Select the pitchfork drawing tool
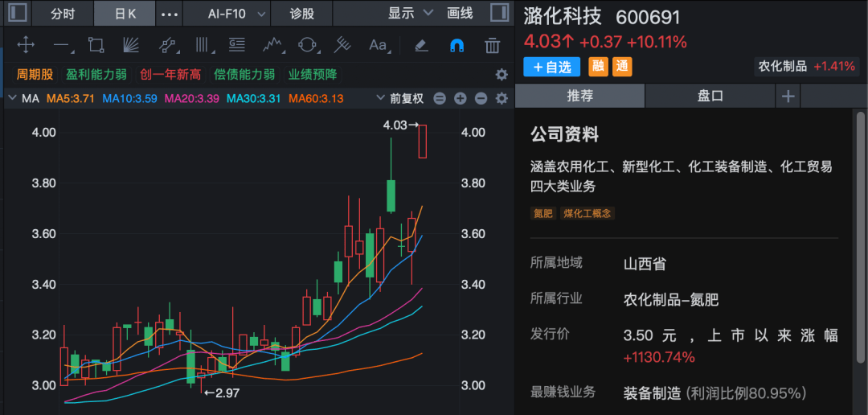Image resolution: width=868 pixels, height=415 pixels. pos(343,45)
